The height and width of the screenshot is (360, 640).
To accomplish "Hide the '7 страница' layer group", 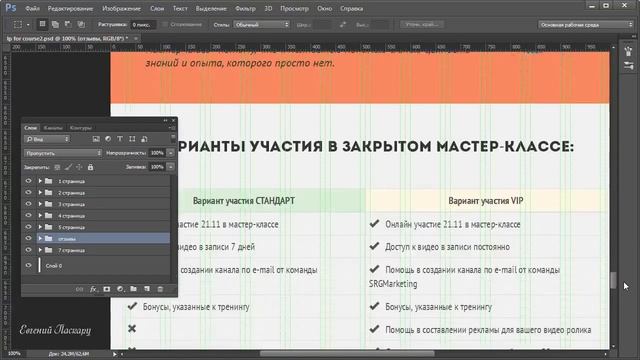I will point(28,249).
